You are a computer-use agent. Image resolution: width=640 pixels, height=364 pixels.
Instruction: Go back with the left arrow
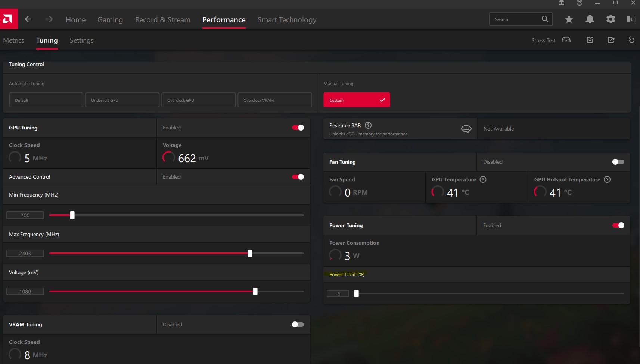point(28,19)
